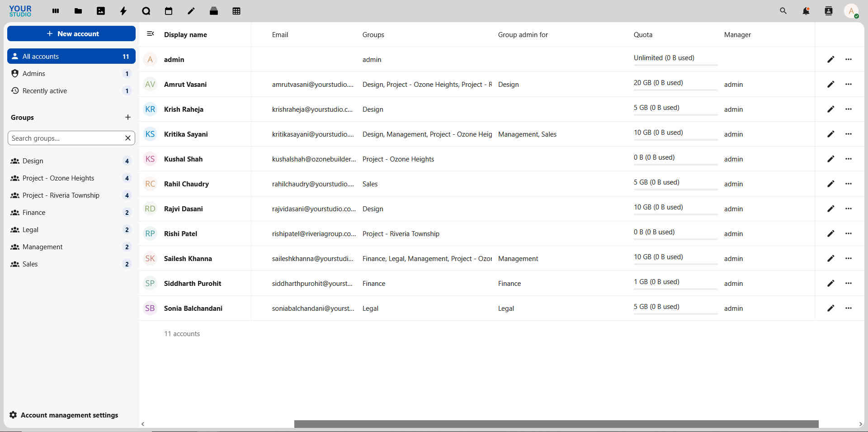This screenshot has height=432, width=868.
Task: Click the horizontal scrollbar thumb
Action: click(x=556, y=424)
